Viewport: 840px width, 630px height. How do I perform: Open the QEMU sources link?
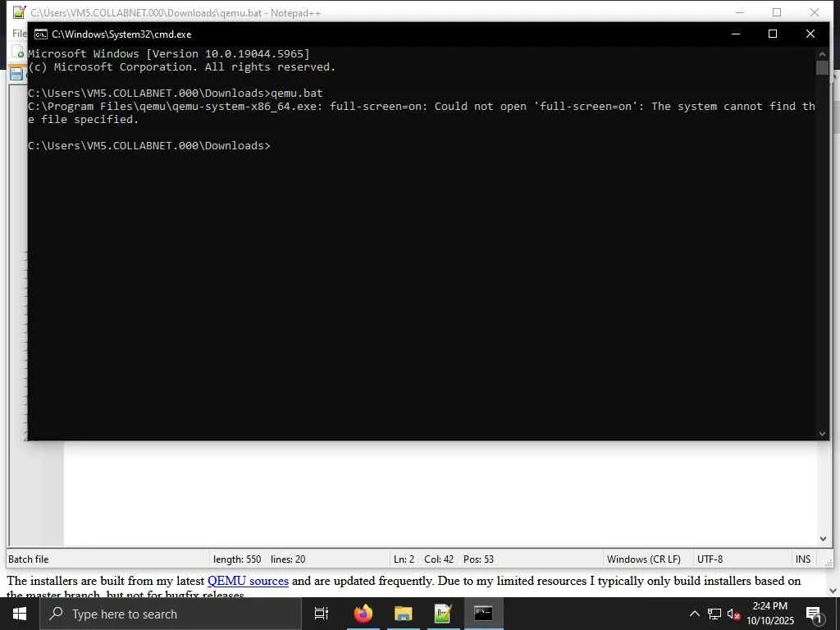[248, 581]
